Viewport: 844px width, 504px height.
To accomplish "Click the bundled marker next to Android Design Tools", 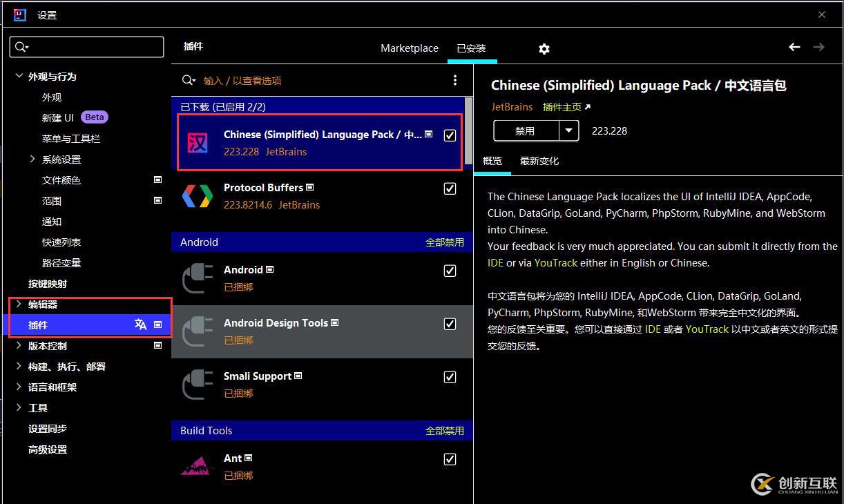I will 335,322.
